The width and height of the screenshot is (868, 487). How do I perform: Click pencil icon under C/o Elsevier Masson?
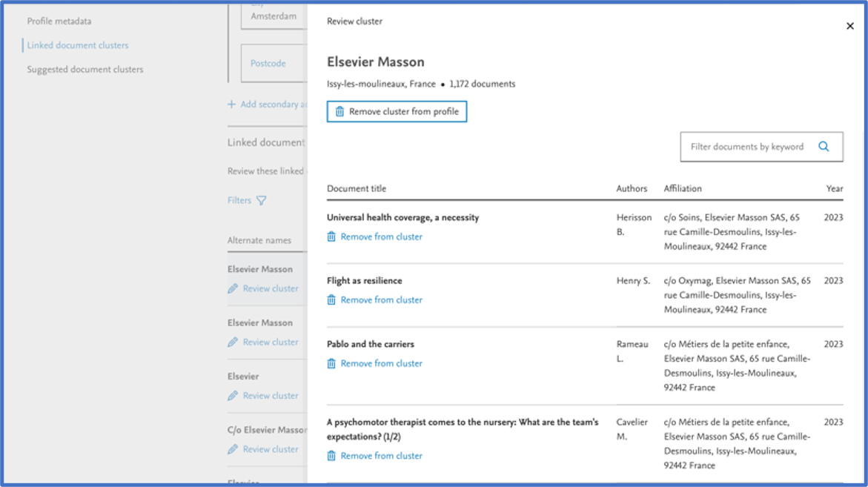point(233,449)
